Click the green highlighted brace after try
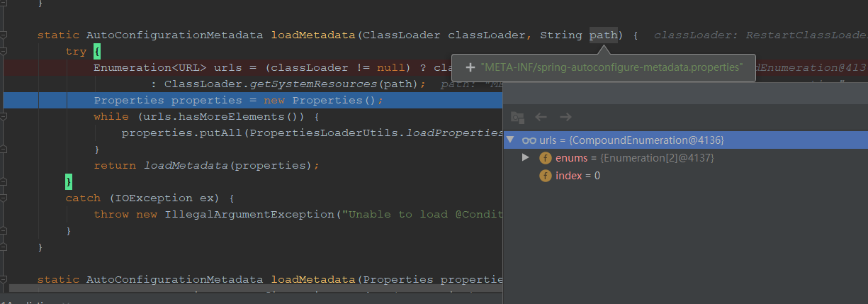Image resolution: width=868 pixels, height=304 pixels. [x=97, y=51]
